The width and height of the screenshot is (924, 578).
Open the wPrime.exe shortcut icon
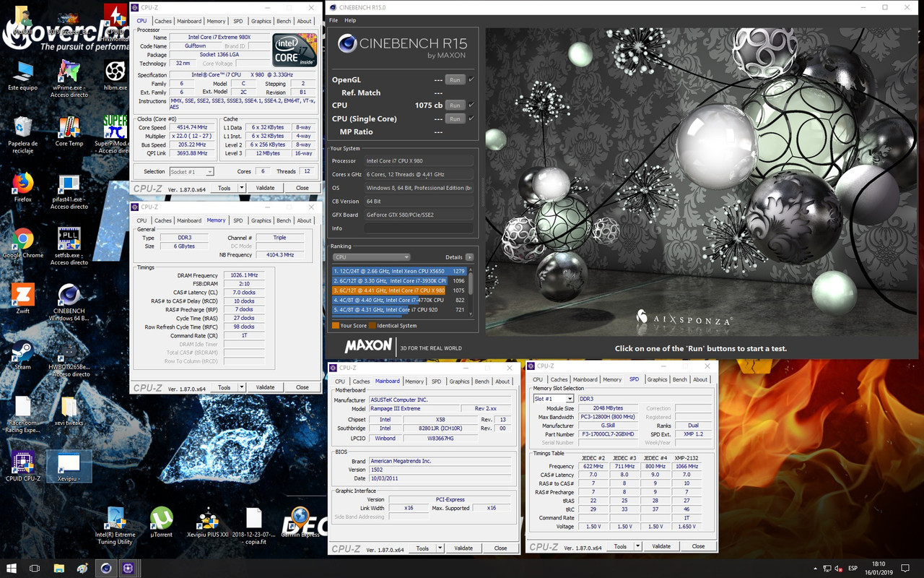coord(69,79)
